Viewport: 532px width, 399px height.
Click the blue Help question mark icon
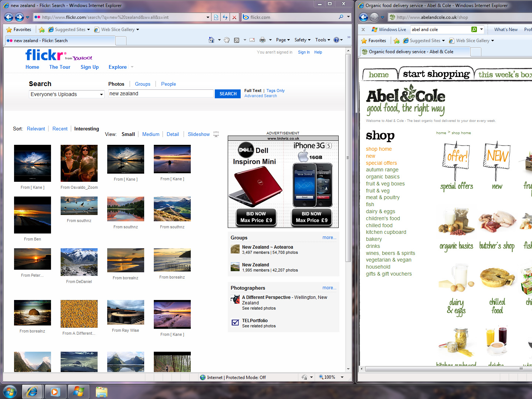[336, 40]
